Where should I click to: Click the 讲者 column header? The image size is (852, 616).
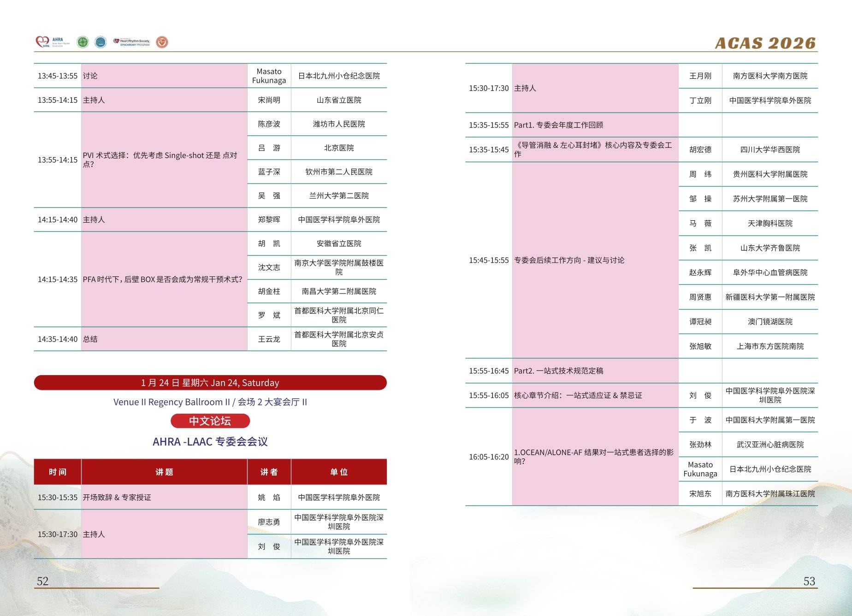269,472
